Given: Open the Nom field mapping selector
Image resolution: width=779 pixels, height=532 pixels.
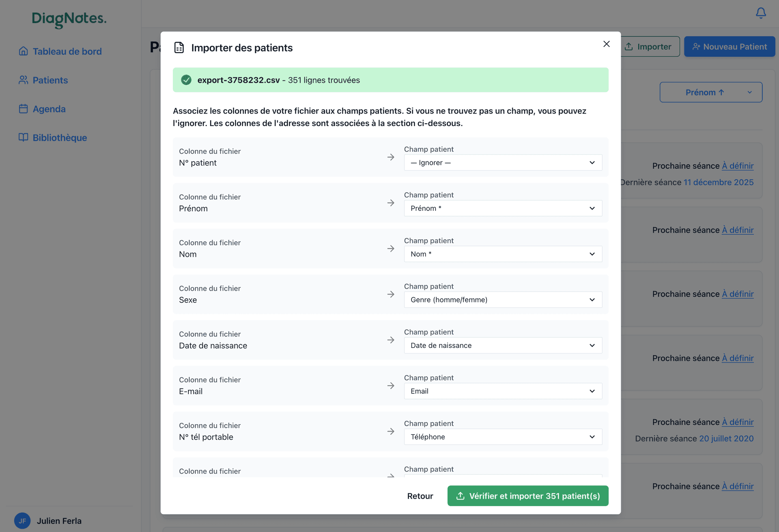Looking at the screenshot, I should (503, 254).
